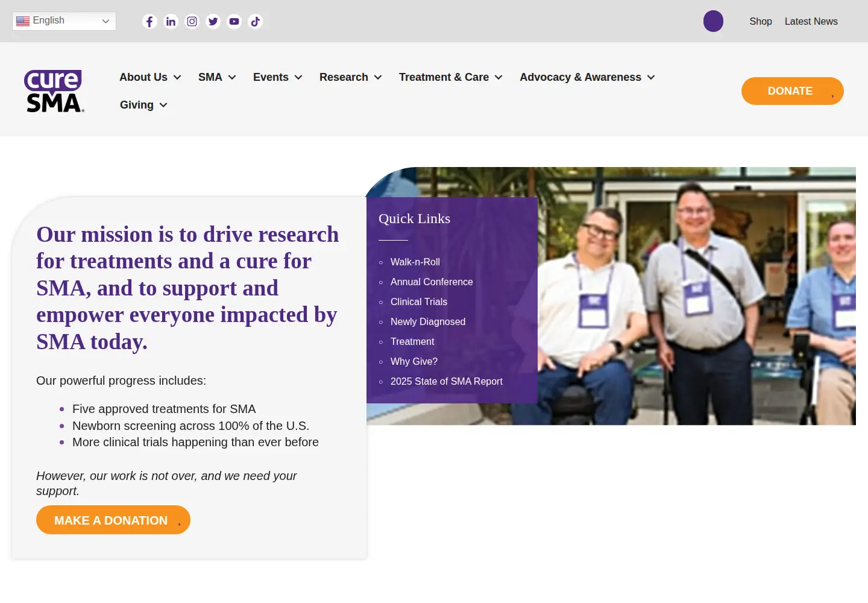Expand the Research menu
The height and width of the screenshot is (603, 868).
[x=351, y=77]
